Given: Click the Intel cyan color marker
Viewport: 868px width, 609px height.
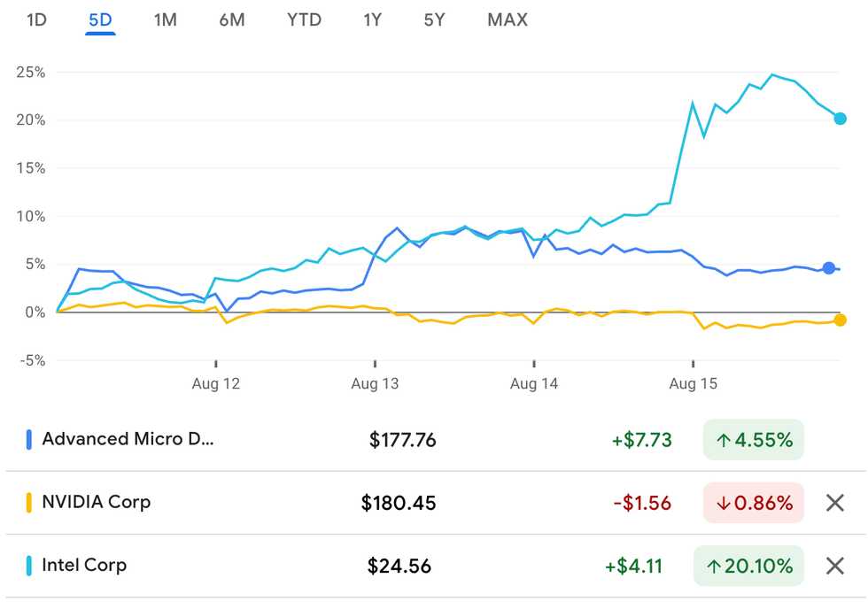Looking at the screenshot, I should coord(29,566).
